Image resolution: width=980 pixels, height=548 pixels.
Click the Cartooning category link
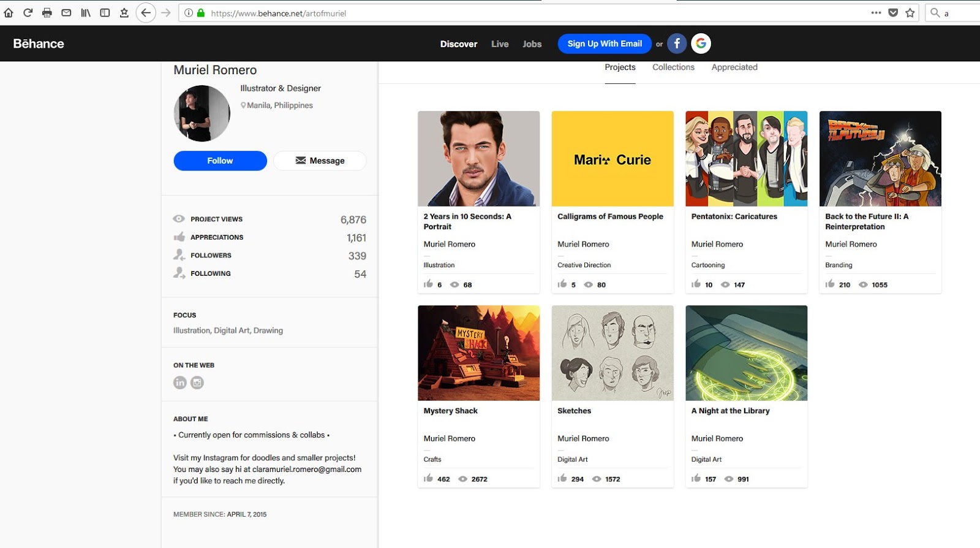(x=707, y=265)
